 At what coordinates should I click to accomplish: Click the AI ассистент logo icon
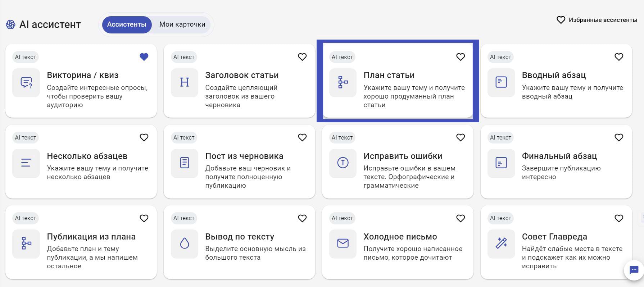10,24
